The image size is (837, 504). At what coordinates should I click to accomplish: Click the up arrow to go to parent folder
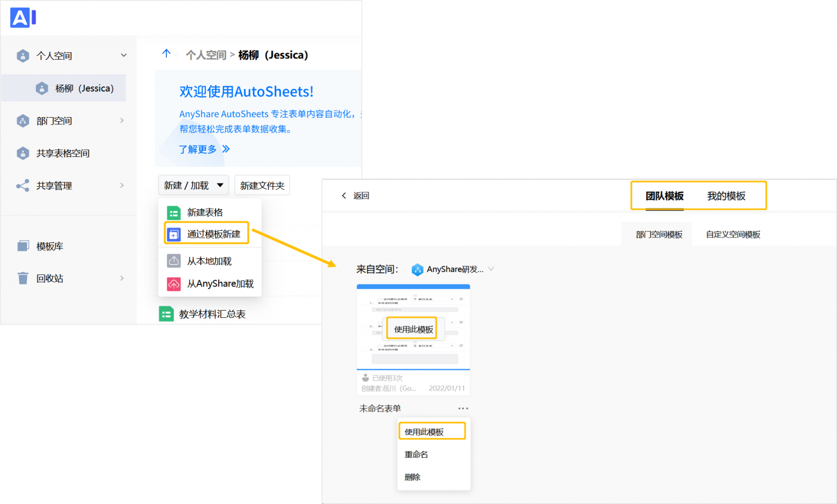pyautogui.click(x=166, y=53)
